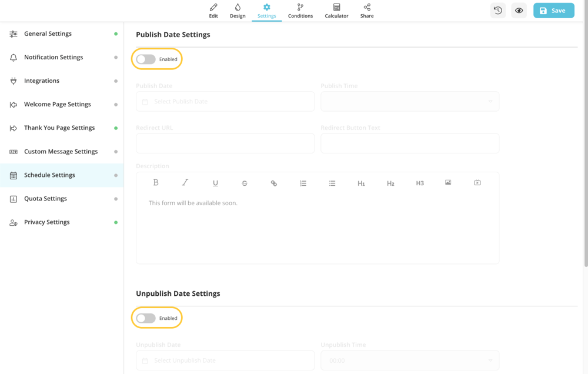Open the Conditions tab
The width and height of the screenshot is (588, 374).
click(x=300, y=11)
